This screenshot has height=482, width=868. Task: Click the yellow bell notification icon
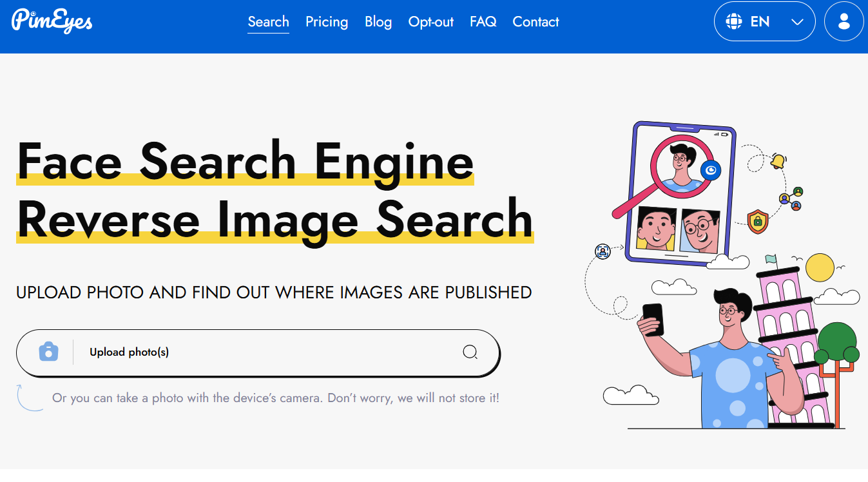[x=778, y=161]
